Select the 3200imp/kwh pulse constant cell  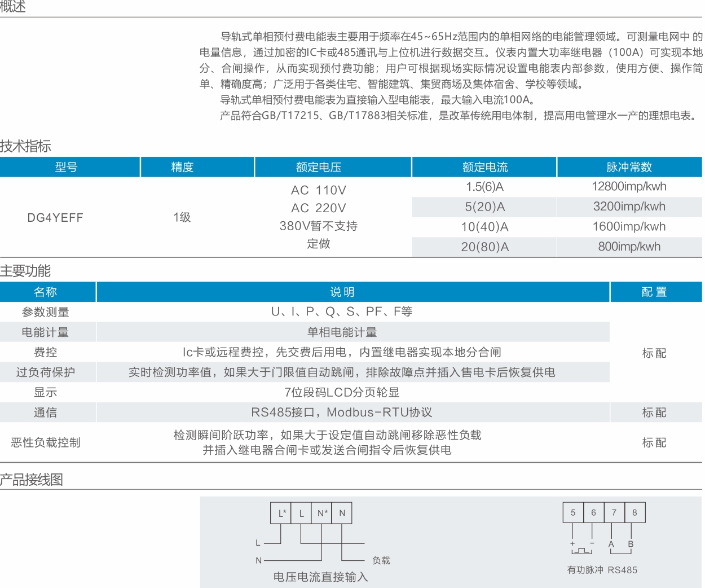(x=629, y=207)
